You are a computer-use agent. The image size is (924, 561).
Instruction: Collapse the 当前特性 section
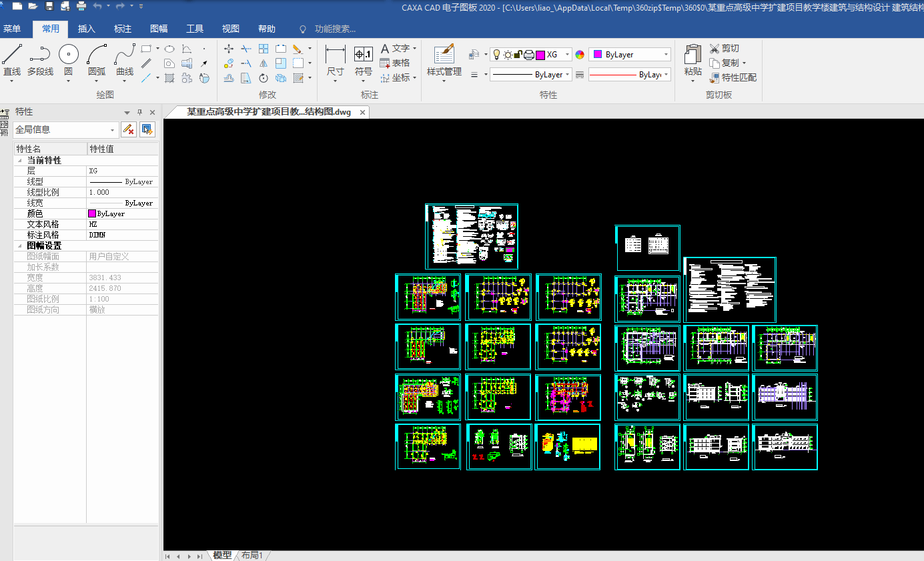click(x=19, y=160)
